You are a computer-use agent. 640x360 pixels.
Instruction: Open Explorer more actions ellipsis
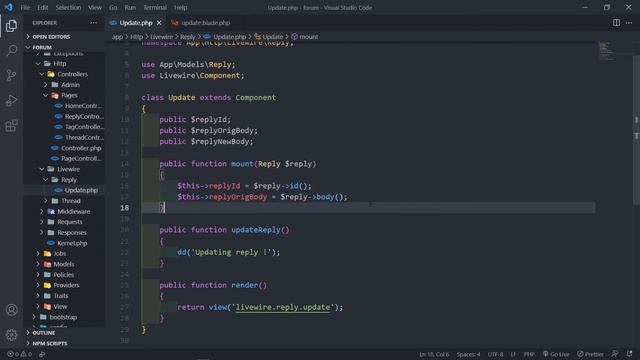(x=93, y=23)
